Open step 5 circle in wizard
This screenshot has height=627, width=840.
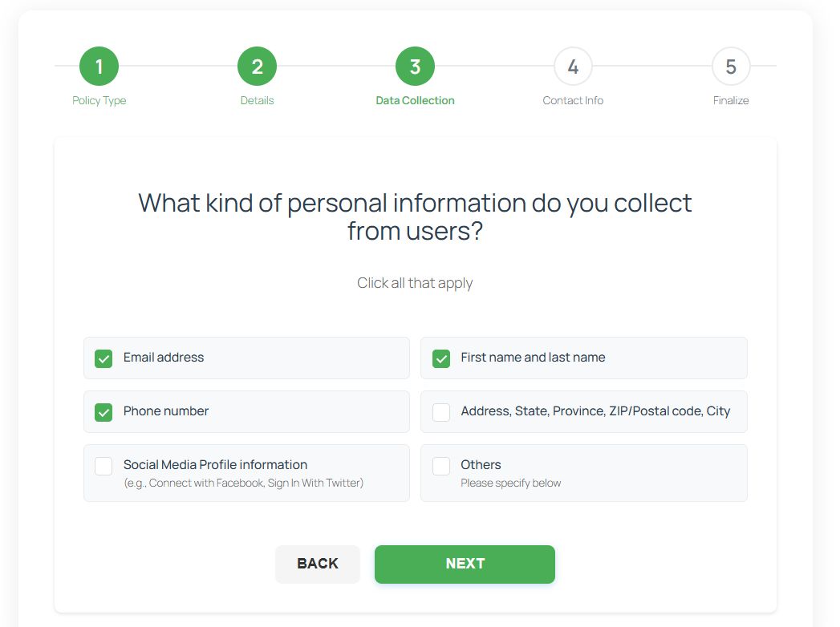coord(731,67)
